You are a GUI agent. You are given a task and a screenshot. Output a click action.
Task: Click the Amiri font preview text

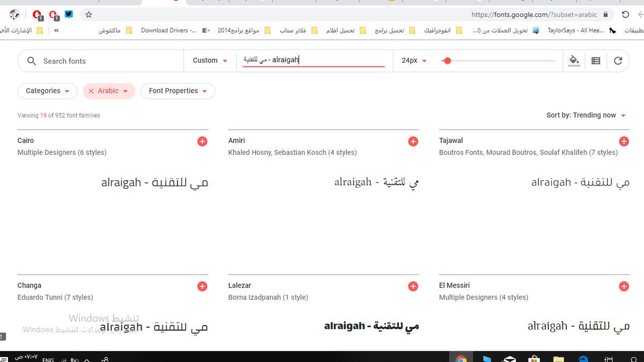[x=377, y=182]
